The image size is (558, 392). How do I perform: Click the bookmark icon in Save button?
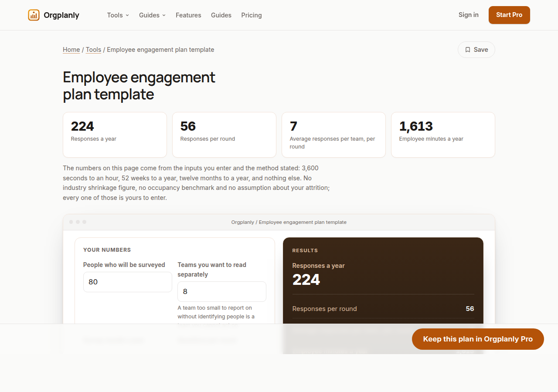[468, 50]
